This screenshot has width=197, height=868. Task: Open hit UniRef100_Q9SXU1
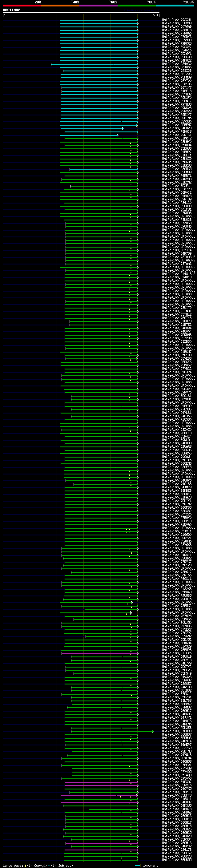point(177,20)
